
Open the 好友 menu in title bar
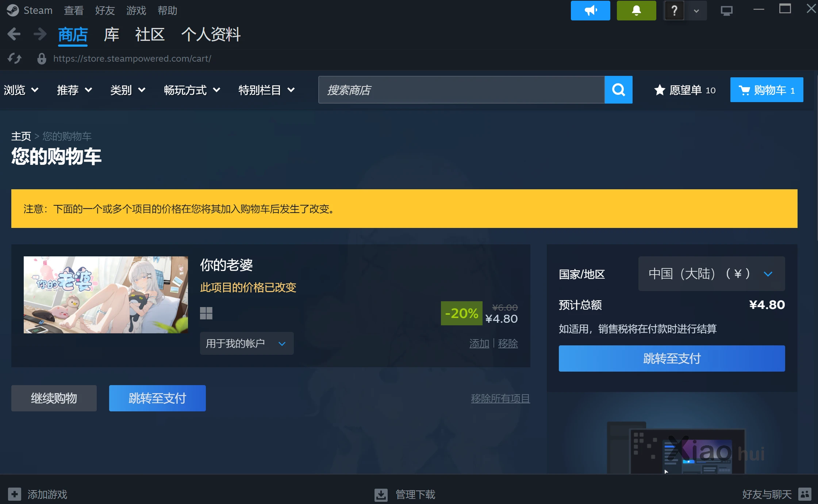[x=105, y=11]
